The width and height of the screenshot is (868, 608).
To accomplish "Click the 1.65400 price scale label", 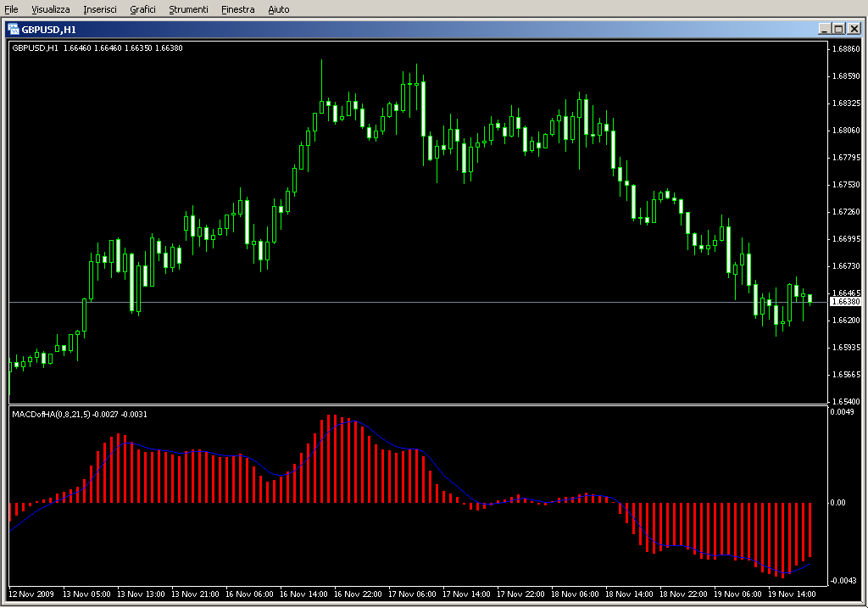I will [846, 401].
